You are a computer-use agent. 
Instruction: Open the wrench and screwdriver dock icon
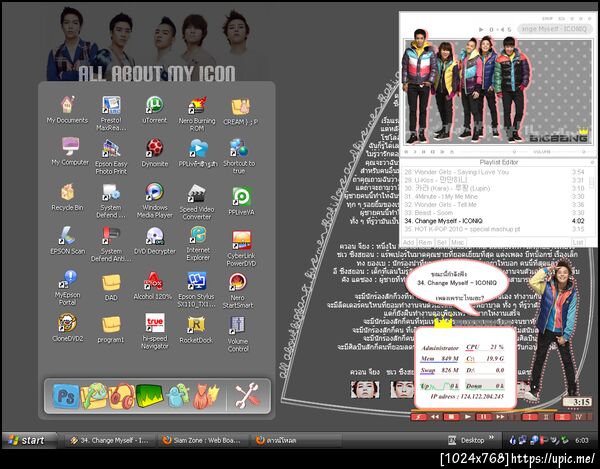tap(248, 395)
